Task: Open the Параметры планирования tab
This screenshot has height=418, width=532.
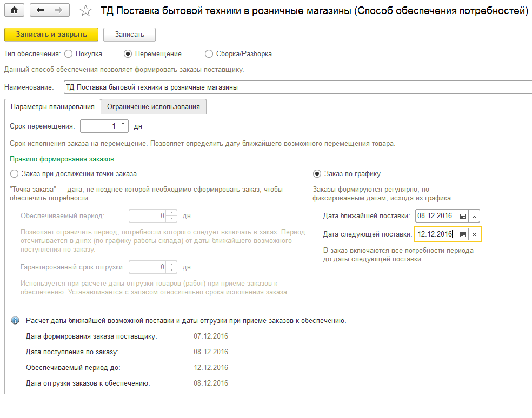Action: 52,107
